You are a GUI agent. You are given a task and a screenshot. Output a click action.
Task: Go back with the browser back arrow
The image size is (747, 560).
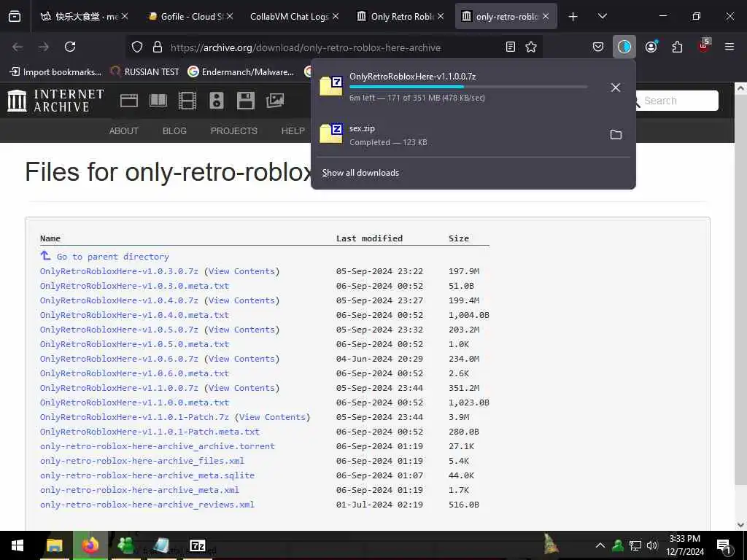point(18,47)
